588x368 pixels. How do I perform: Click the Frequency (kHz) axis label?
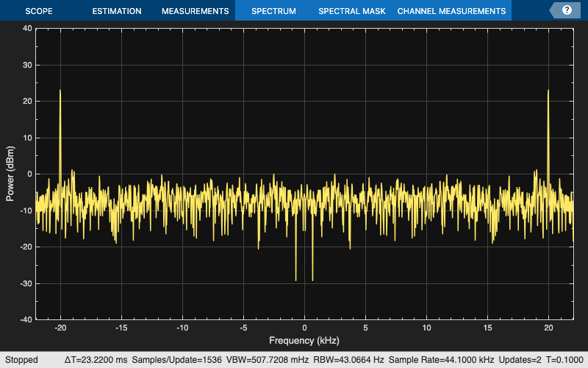304,341
